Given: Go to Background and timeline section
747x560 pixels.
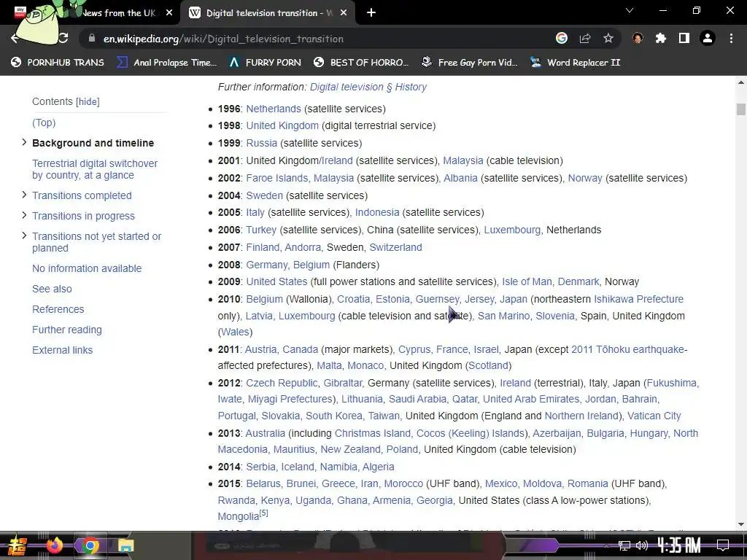Looking at the screenshot, I should click(93, 144).
